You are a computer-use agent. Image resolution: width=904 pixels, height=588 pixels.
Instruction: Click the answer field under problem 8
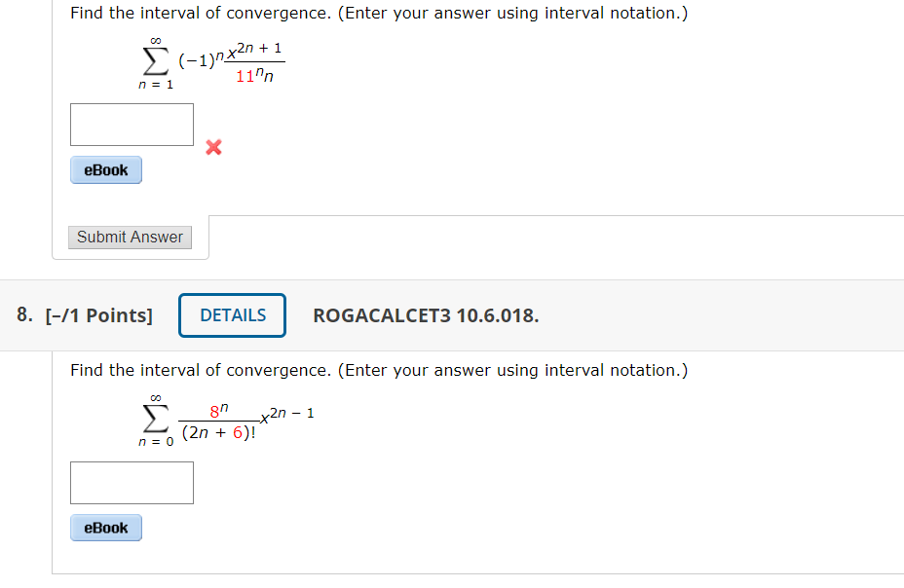[x=132, y=482]
